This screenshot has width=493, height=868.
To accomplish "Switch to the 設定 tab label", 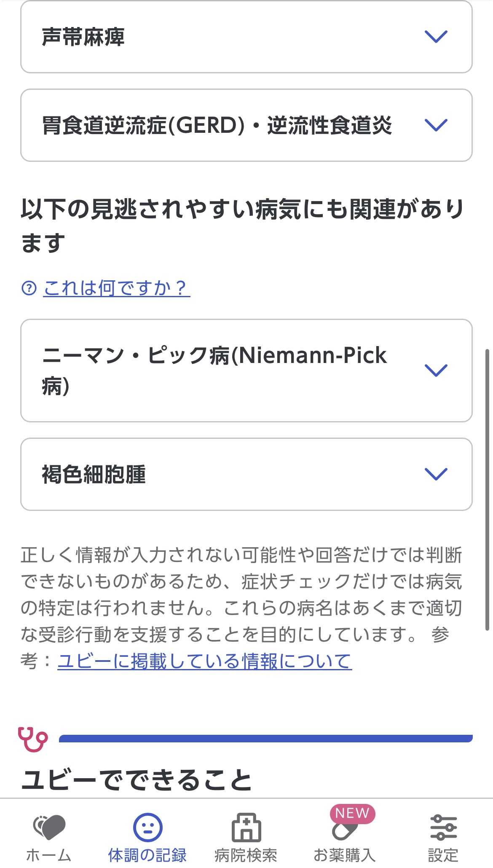I will (x=443, y=855).
